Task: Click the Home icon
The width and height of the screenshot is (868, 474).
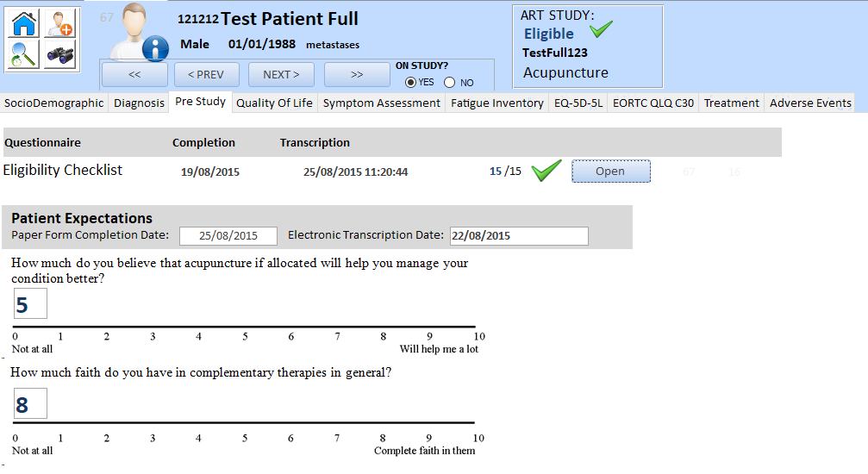Action: coord(24,23)
